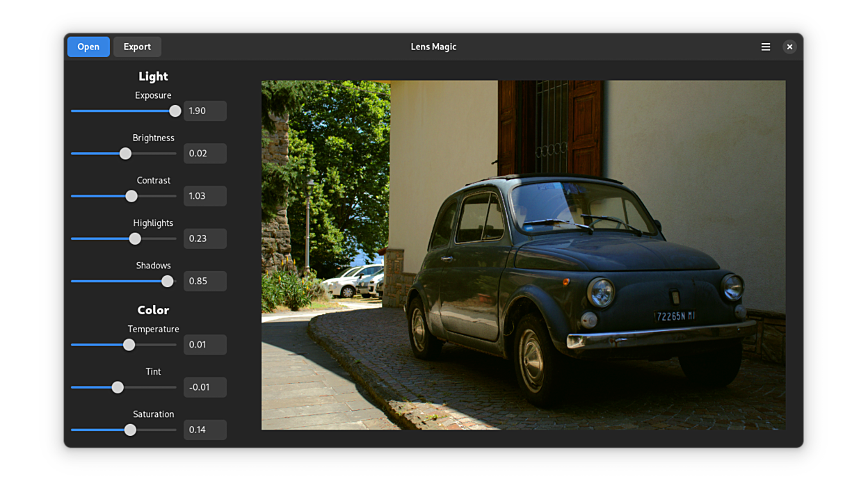Click the Open button
The width and height of the screenshot is (868, 488).
pyautogui.click(x=88, y=47)
